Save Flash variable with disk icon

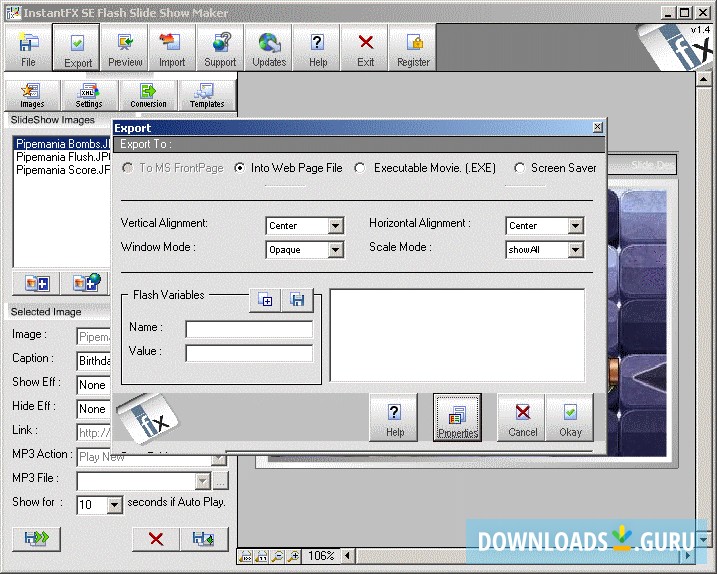[297, 299]
